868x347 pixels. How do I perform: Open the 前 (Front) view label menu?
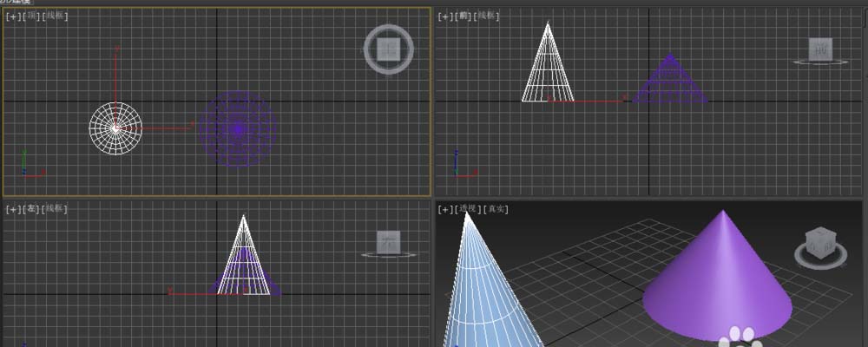pos(464,16)
